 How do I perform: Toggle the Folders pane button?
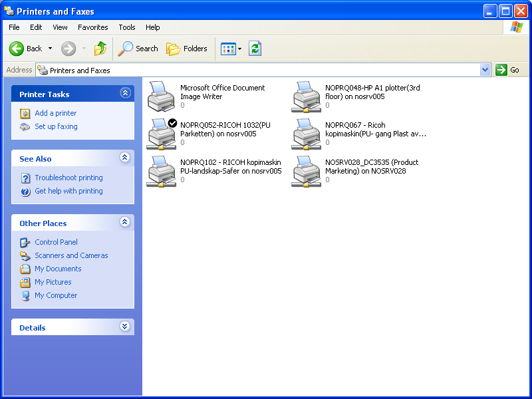tap(187, 49)
